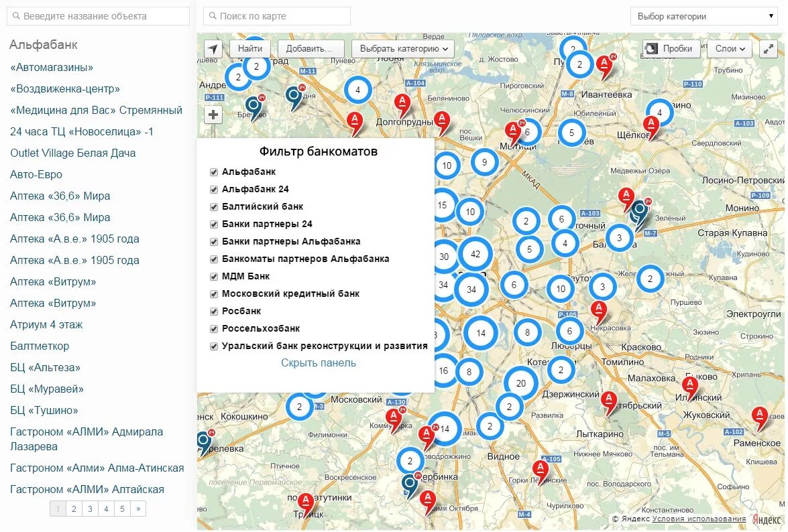Toggle Банки партнеры Альфабанка checkbox
The width and height of the screenshot is (788, 532).
pyautogui.click(x=213, y=242)
